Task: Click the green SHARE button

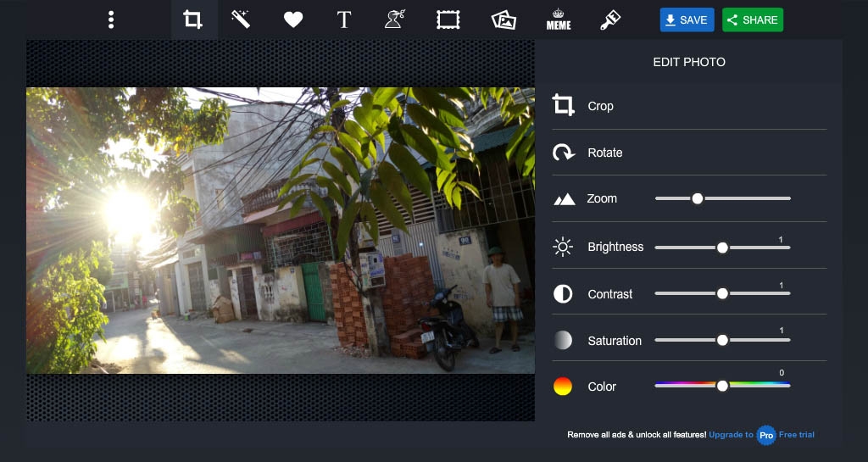Action: [753, 19]
